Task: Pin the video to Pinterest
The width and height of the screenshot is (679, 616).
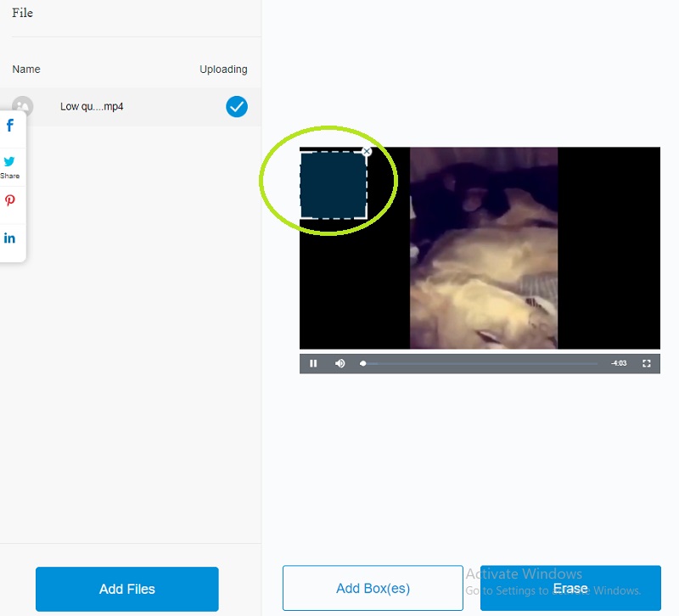Action: pyautogui.click(x=10, y=200)
